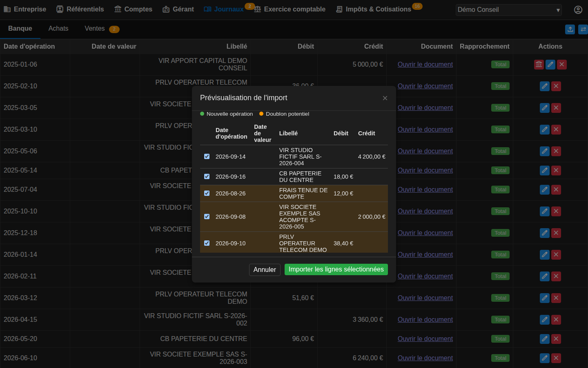The width and height of the screenshot is (588, 368).
Task: Open the Démo Conseil company dropdown
Action: [509, 10]
